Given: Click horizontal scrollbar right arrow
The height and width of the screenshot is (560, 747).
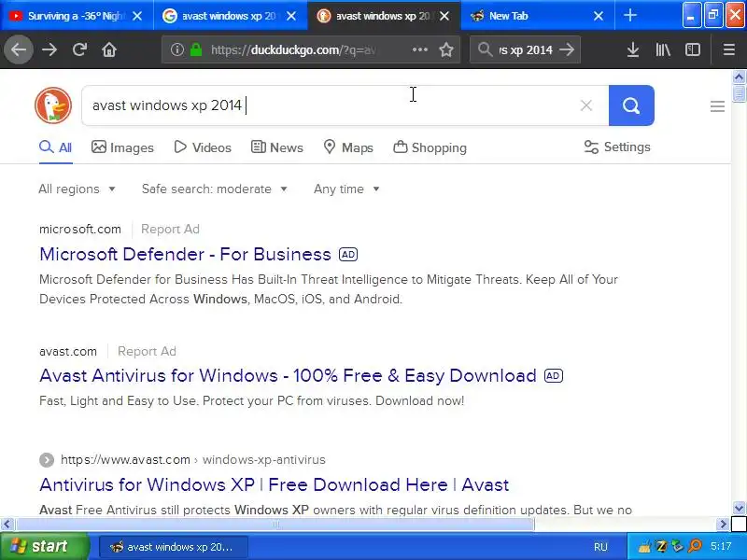Looking at the screenshot, I should coord(723,525).
